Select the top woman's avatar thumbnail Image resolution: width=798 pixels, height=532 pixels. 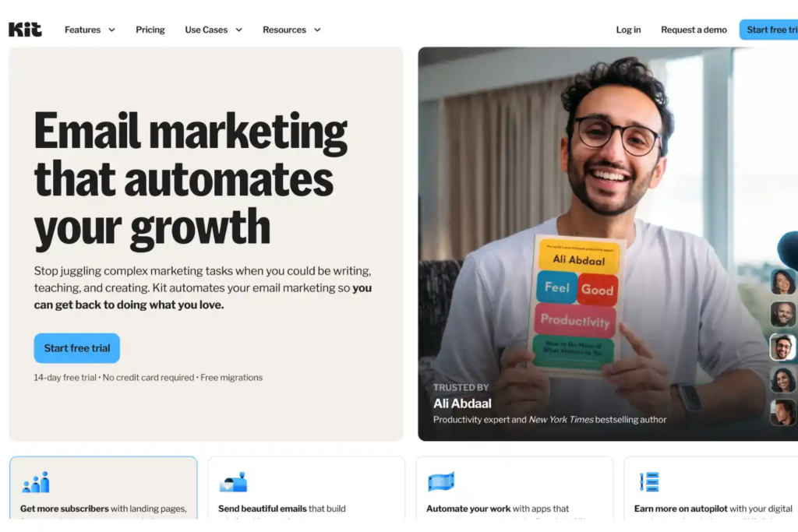pyautogui.click(x=782, y=281)
